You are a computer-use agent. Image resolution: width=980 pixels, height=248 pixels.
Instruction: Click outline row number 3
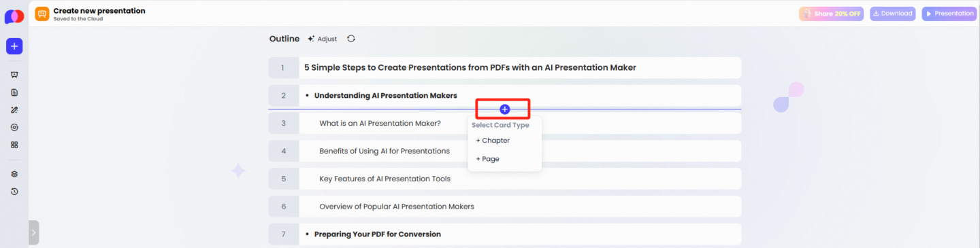tap(284, 124)
